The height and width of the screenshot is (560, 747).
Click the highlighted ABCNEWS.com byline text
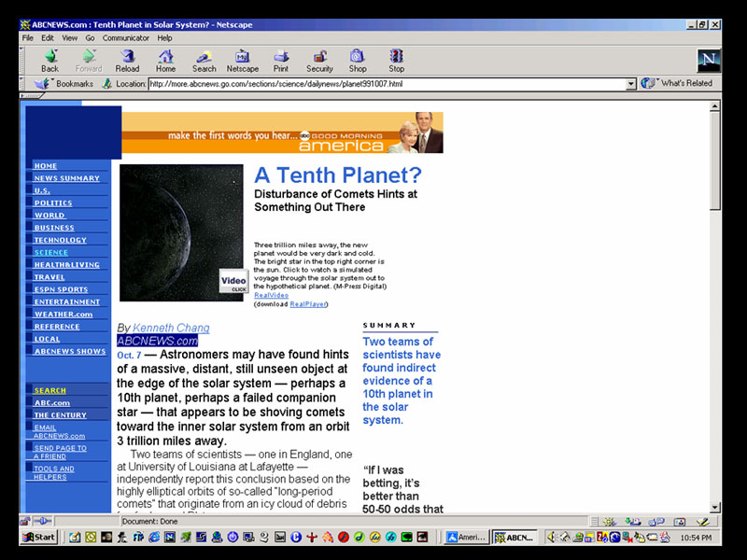157,341
